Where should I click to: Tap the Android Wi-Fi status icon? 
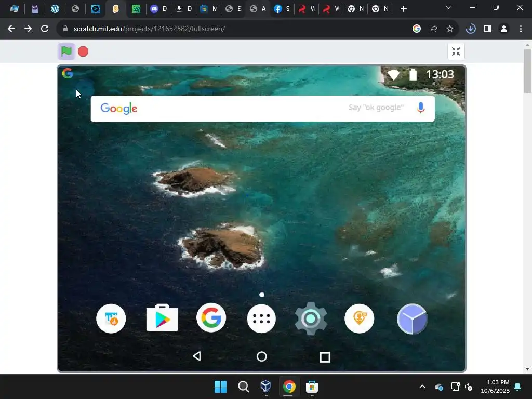[x=394, y=75]
